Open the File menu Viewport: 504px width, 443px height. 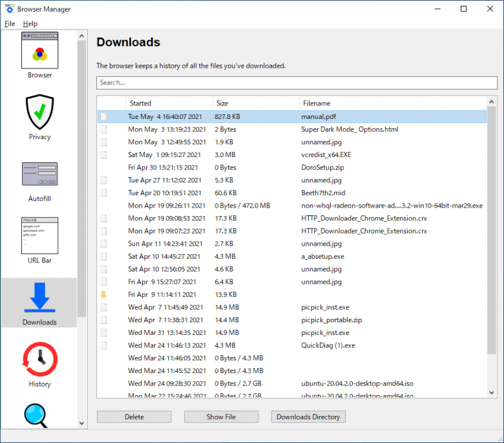coord(10,23)
